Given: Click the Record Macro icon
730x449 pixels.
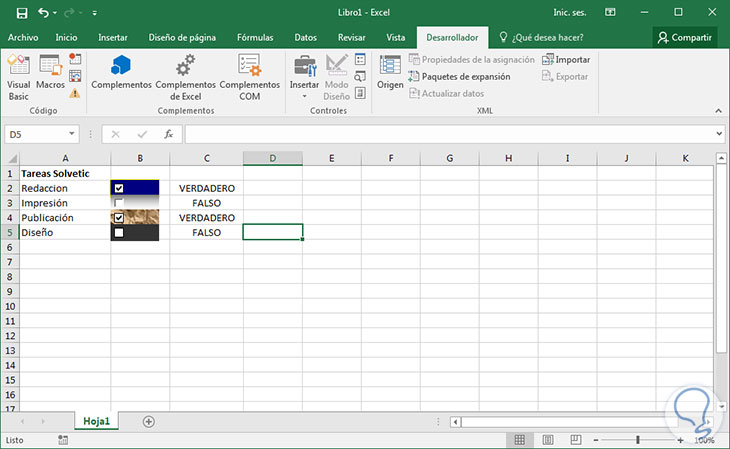Looking at the screenshot, I should pos(75,59).
